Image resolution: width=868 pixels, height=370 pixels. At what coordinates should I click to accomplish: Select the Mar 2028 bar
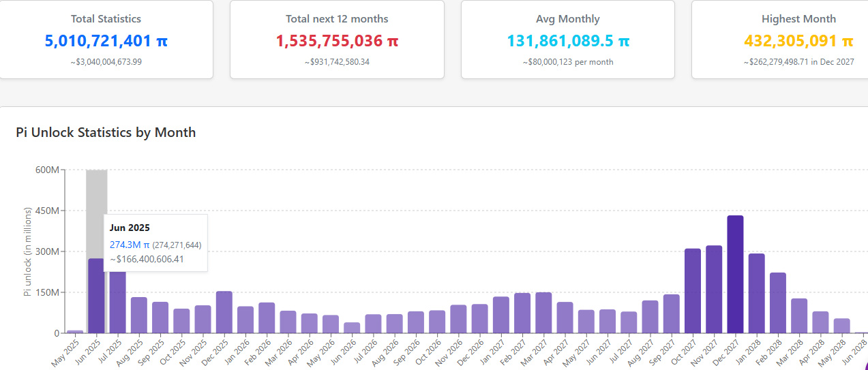point(799,316)
